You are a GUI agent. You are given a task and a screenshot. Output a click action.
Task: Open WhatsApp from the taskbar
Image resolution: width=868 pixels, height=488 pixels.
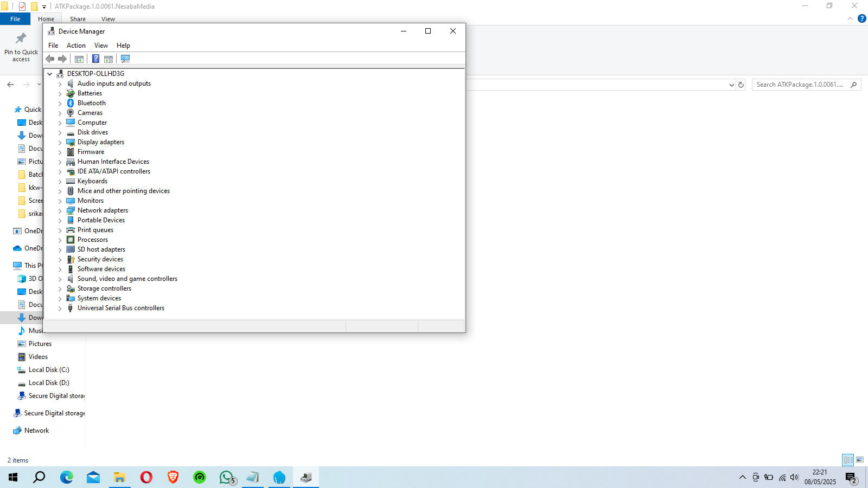tap(227, 477)
